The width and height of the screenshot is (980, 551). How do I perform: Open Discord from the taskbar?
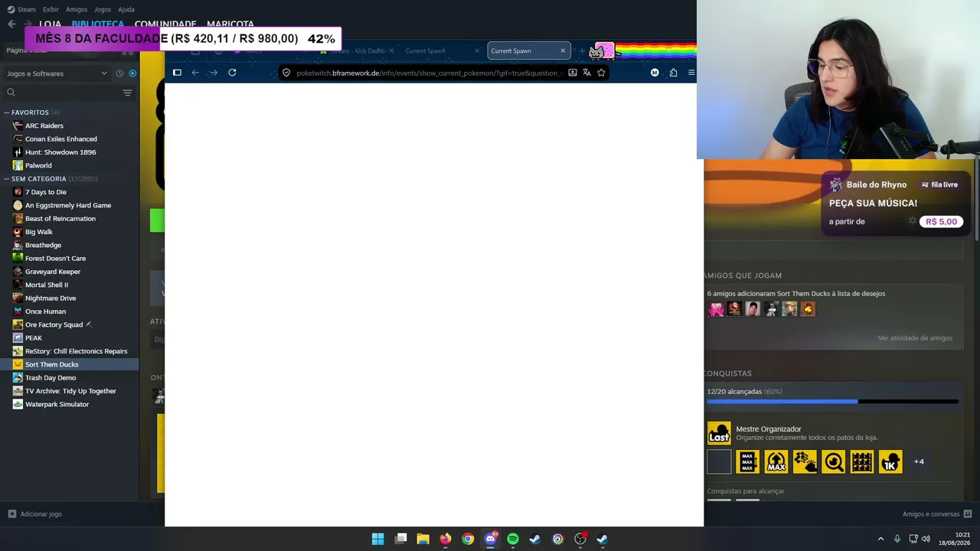coord(491,539)
